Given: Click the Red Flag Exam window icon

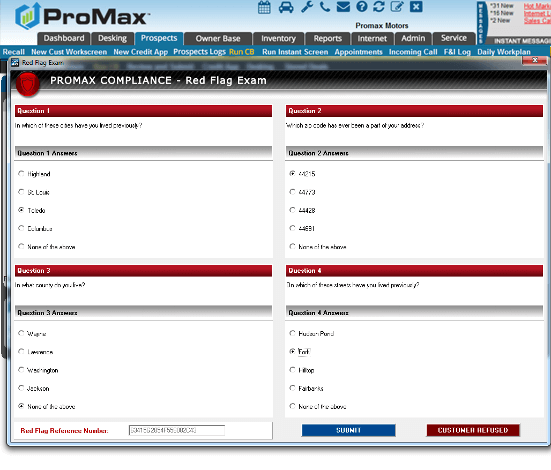Looking at the screenshot, I should pyautogui.click(x=15, y=63).
